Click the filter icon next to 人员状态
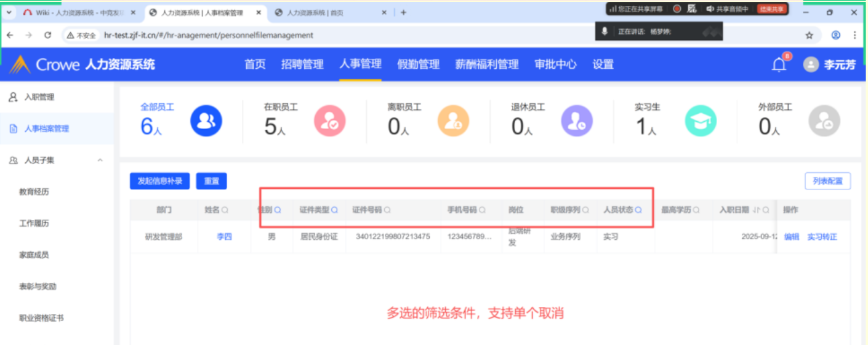Viewport: 868px width, 345px height. 638,210
